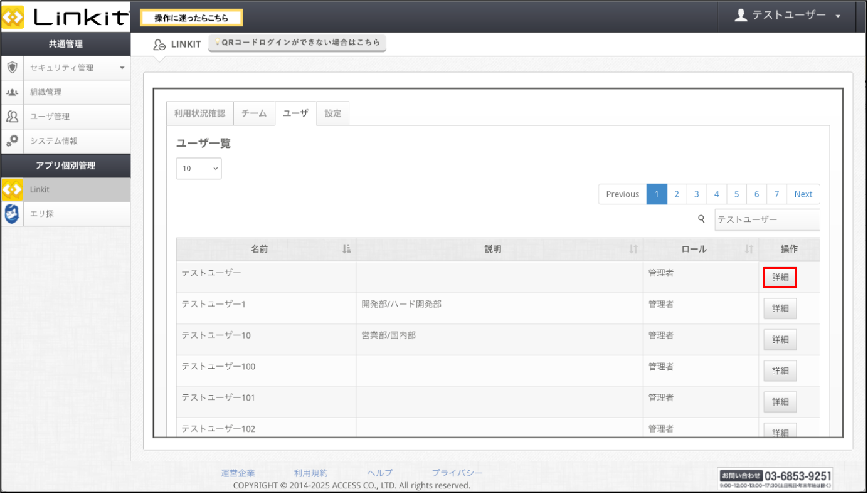Click the 組織管理 people icon
The width and height of the screenshot is (868, 494).
click(x=12, y=92)
